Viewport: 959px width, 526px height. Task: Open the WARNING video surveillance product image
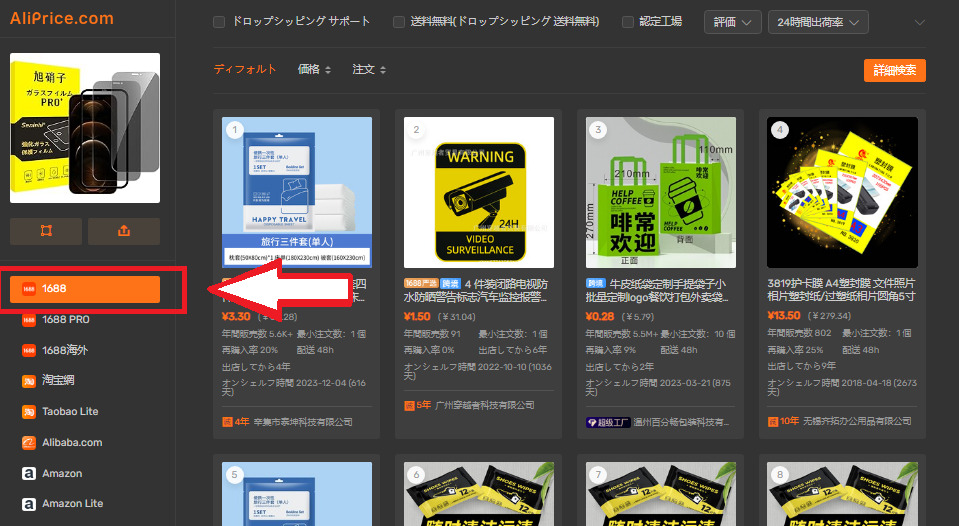tap(479, 192)
